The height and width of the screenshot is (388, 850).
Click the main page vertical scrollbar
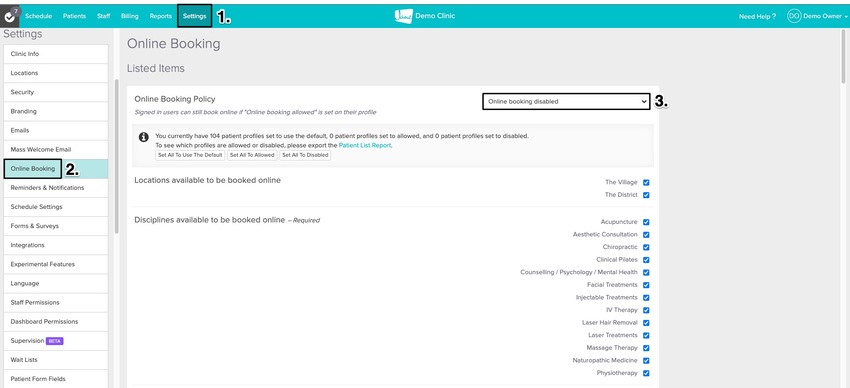pos(843,56)
